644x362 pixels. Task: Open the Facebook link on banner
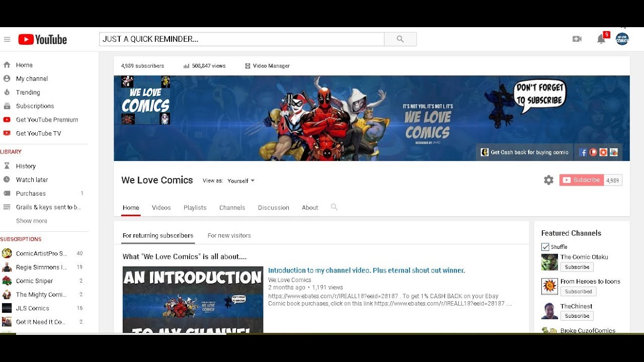(x=583, y=152)
